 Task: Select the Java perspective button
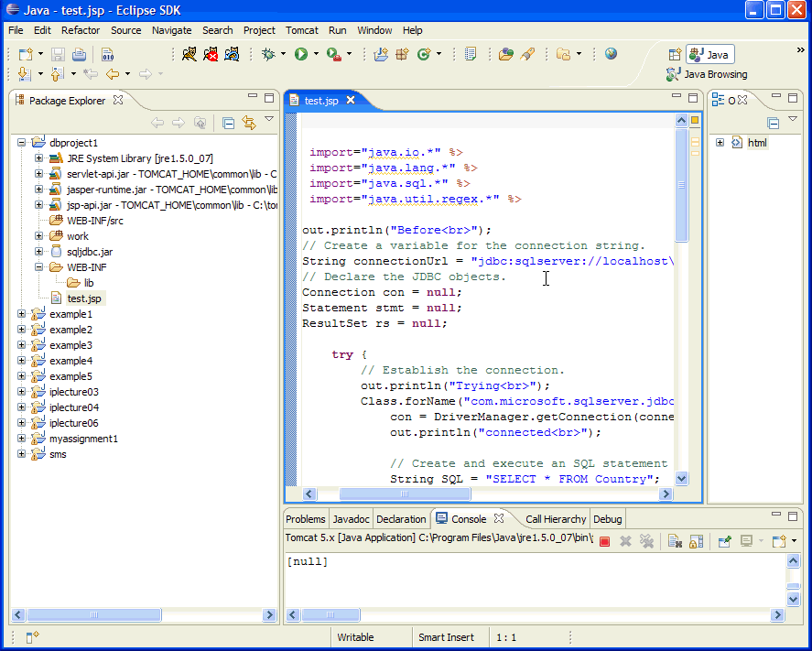[x=710, y=55]
